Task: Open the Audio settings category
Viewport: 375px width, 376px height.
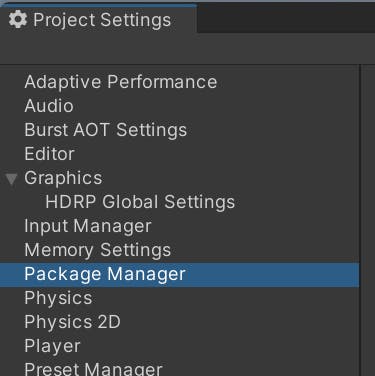Action: (49, 106)
